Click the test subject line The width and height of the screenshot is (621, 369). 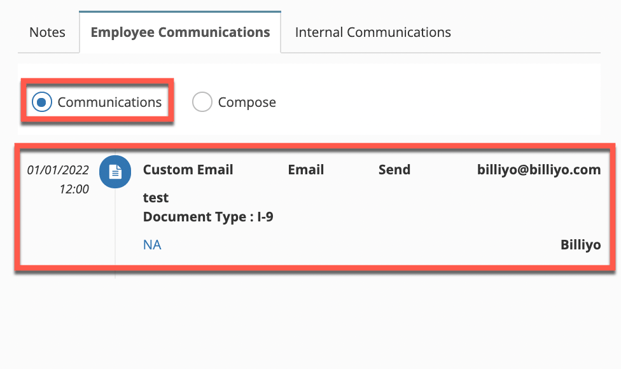[156, 198]
